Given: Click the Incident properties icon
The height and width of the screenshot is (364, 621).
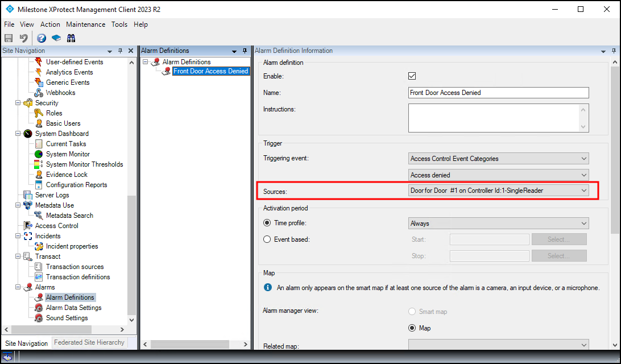Looking at the screenshot, I should [x=39, y=246].
